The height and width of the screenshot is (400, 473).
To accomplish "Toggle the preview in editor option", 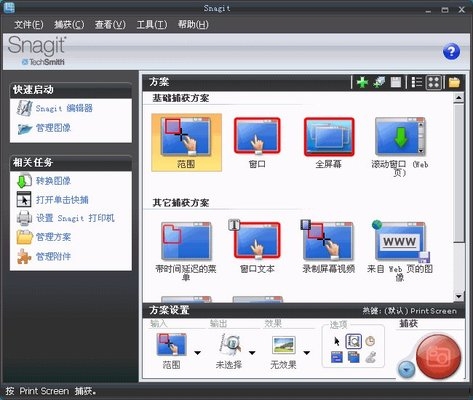I will pos(353,341).
